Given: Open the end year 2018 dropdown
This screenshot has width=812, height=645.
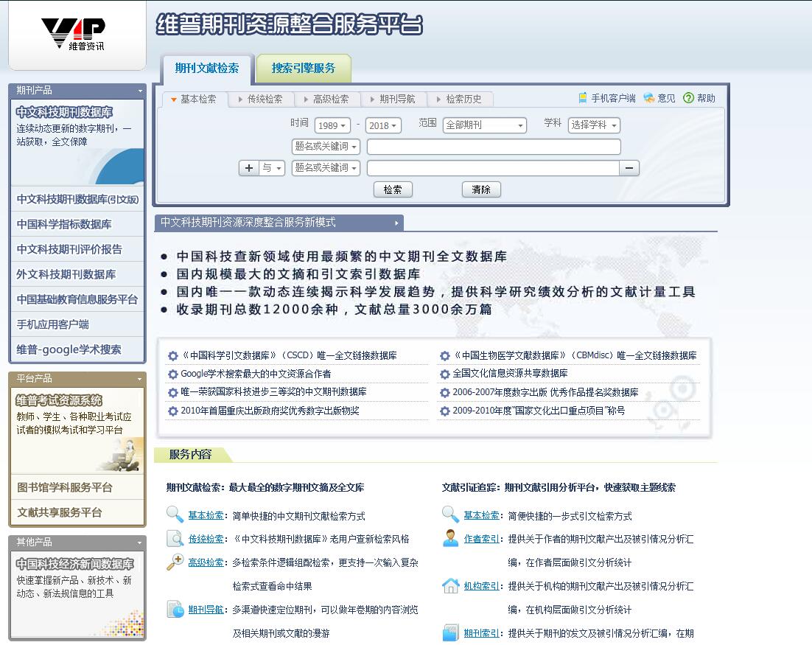Looking at the screenshot, I should click(383, 125).
